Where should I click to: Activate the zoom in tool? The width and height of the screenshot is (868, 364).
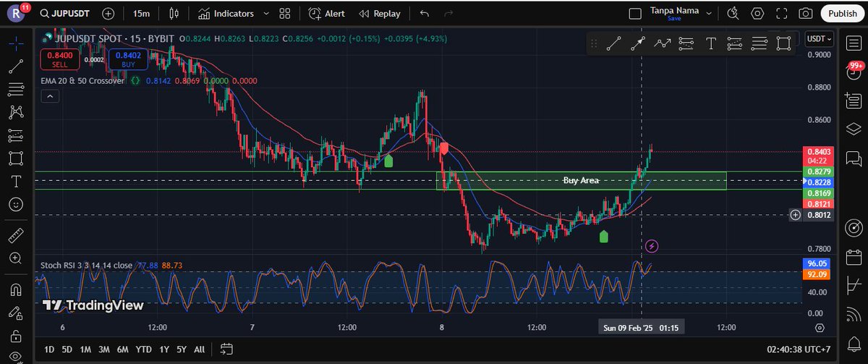click(15, 258)
